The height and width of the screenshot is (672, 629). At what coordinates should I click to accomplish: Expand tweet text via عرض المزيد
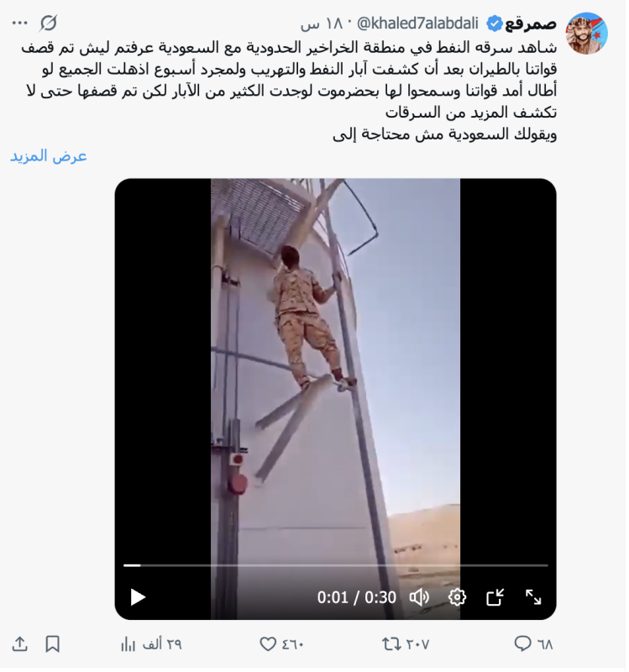coord(49,157)
